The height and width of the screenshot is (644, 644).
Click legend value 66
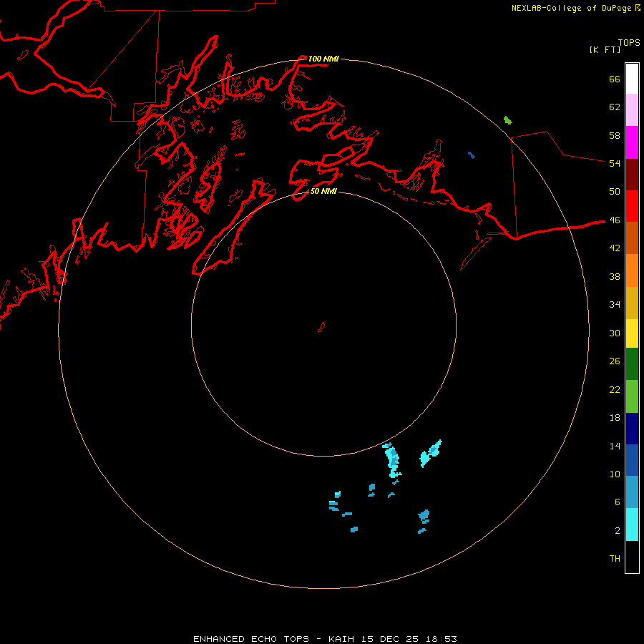[x=615, y=79]
